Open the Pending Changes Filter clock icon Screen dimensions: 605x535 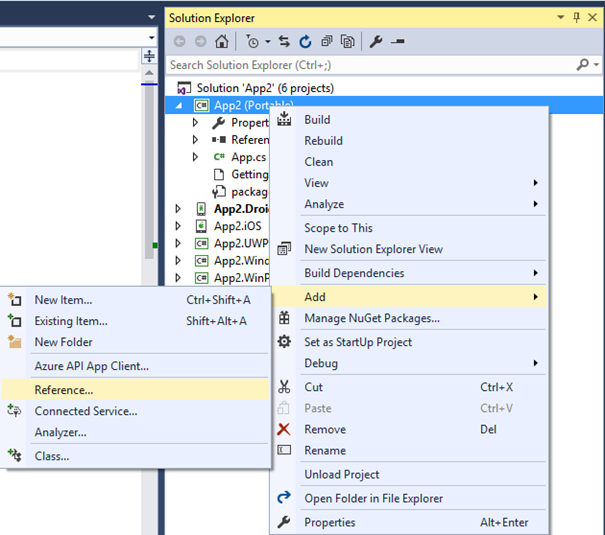click(x=253, y=41)
